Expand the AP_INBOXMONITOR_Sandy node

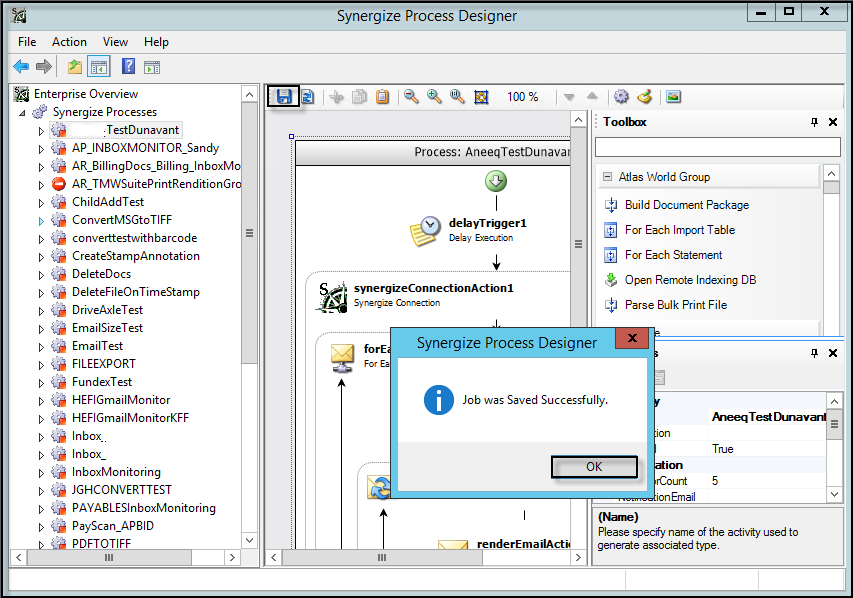(41, 149)
